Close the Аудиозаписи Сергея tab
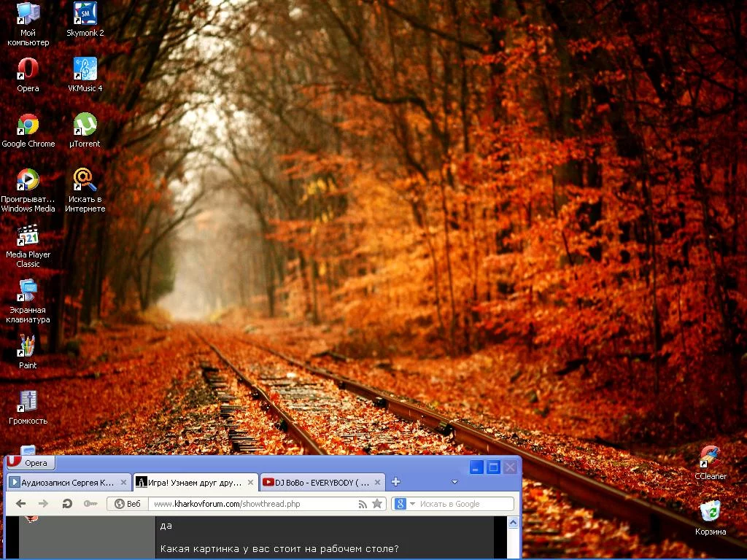Screen dimensions: 747x560 pos(123,483)
